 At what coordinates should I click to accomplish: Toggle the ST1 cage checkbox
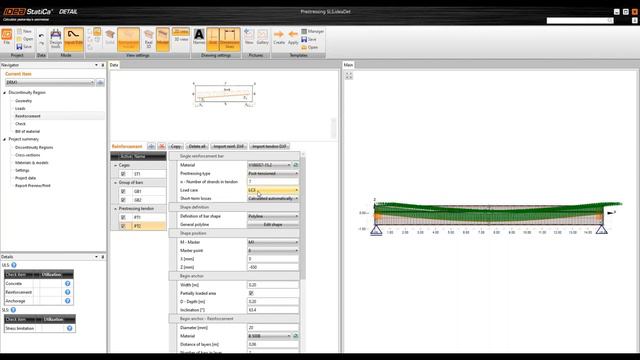(x=123, y=174)
